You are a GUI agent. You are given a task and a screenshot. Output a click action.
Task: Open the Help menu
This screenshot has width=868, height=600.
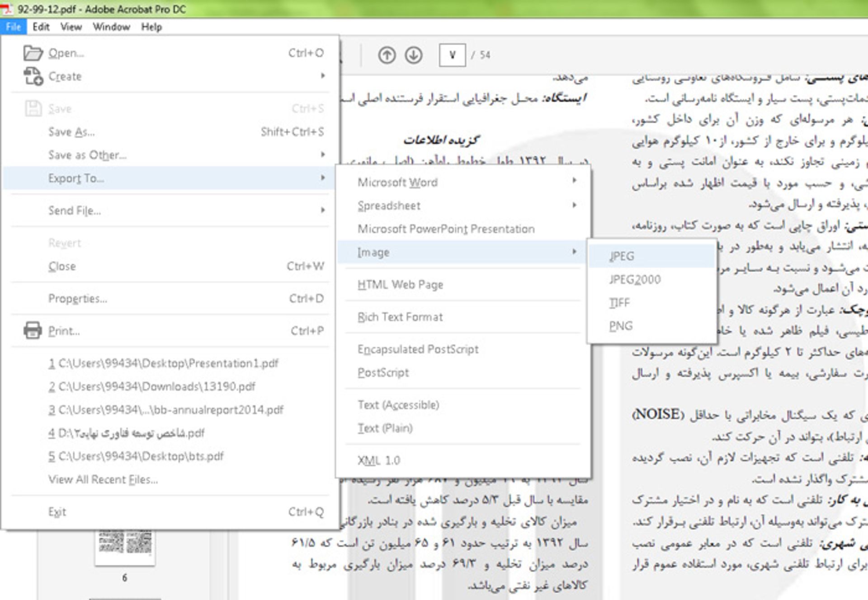151,27
